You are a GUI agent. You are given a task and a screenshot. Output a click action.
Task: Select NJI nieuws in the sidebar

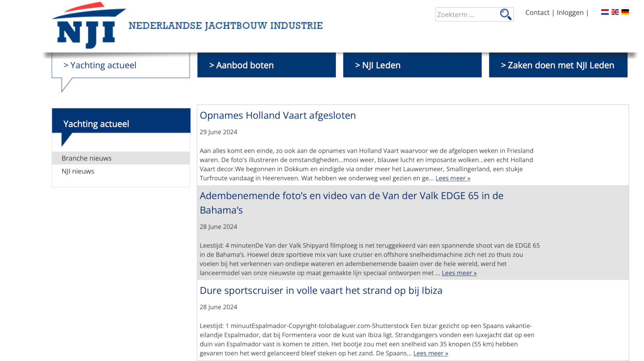click(x=78, y=171)
